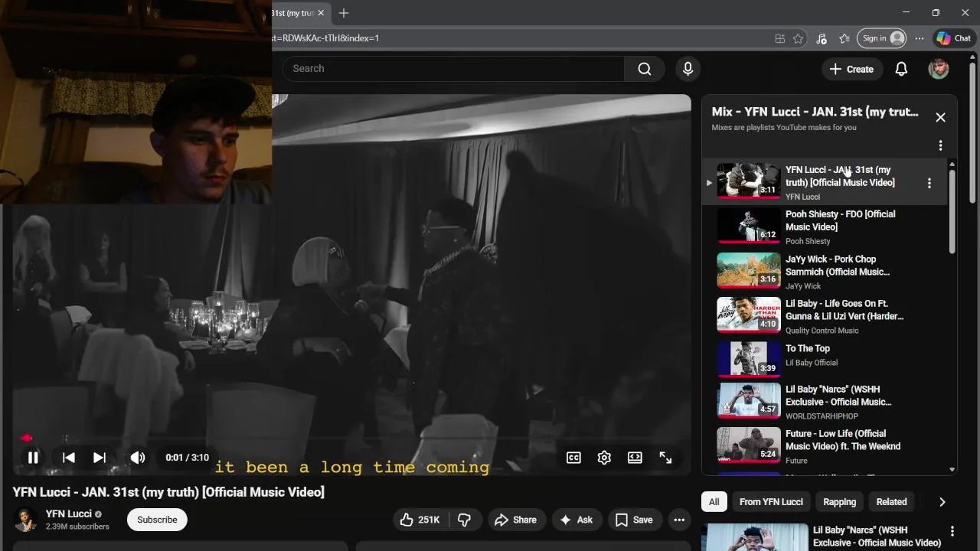Open browser settings and more menu

point(920,38)
